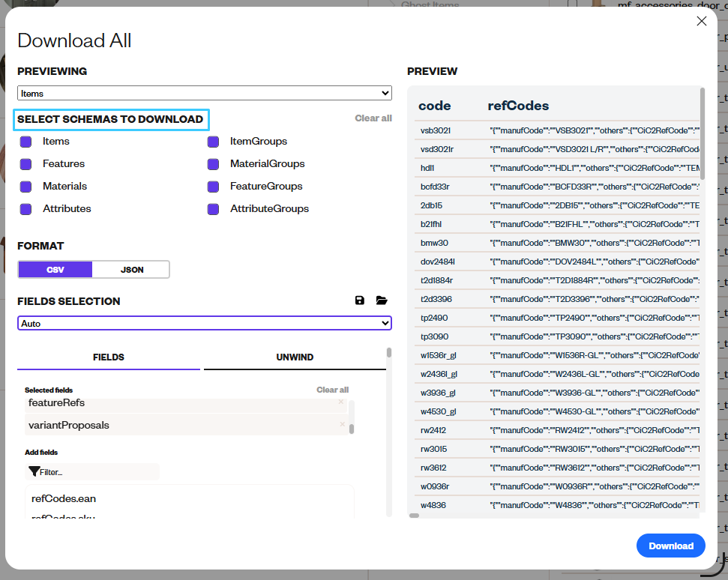Screen dimensions: 728x580
Task: Select the t2d3396 code cell
Action: 436,299
